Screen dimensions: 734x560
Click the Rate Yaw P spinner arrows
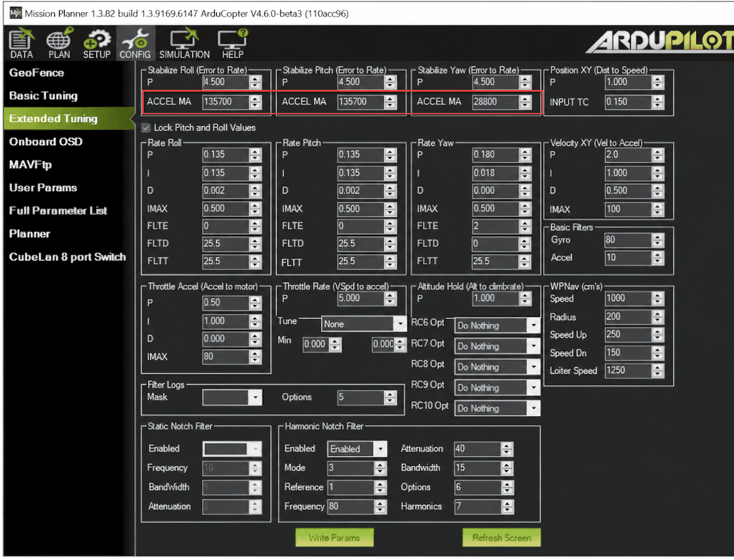tap(525, 155)
